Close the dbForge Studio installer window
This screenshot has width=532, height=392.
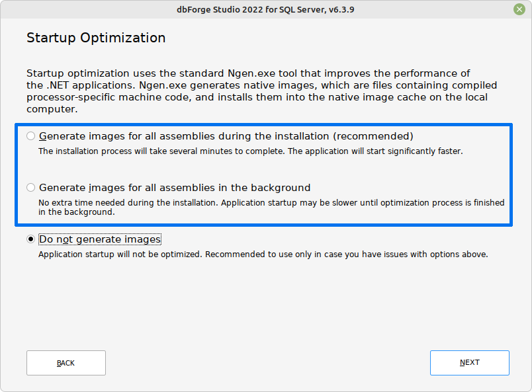click(519, 9)
